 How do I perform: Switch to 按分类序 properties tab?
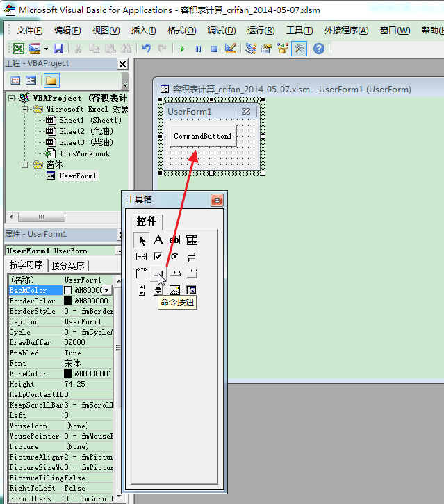click(x=68, y=266)
